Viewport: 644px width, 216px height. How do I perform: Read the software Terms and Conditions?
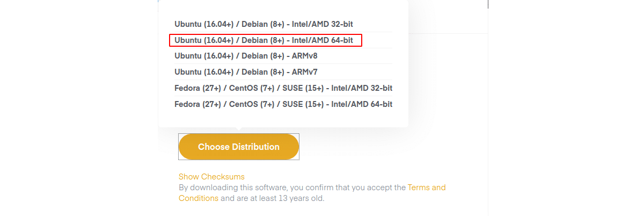point(427,188)
